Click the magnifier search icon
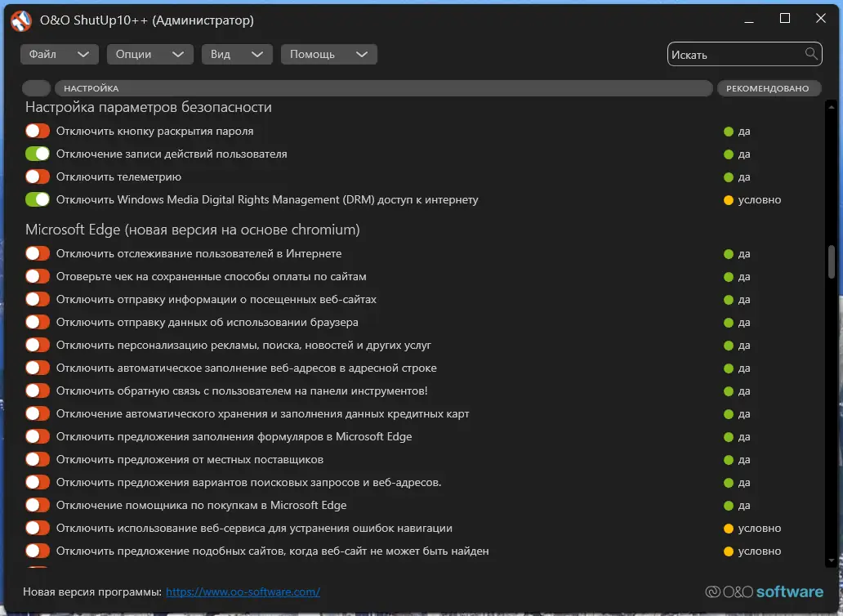Screen dimensions: 843x616 pos(811,54)
